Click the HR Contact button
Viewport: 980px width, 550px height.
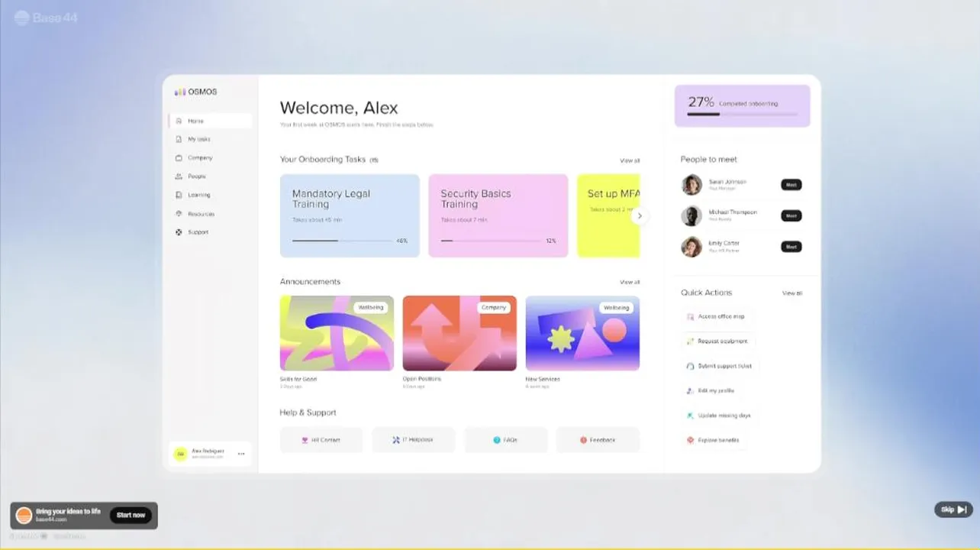click(x=321, y=440)
